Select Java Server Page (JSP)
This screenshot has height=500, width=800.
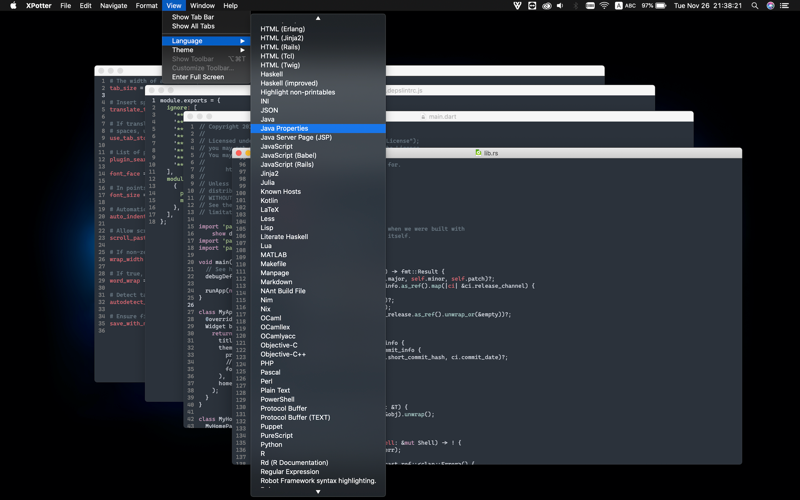[318, 137]
